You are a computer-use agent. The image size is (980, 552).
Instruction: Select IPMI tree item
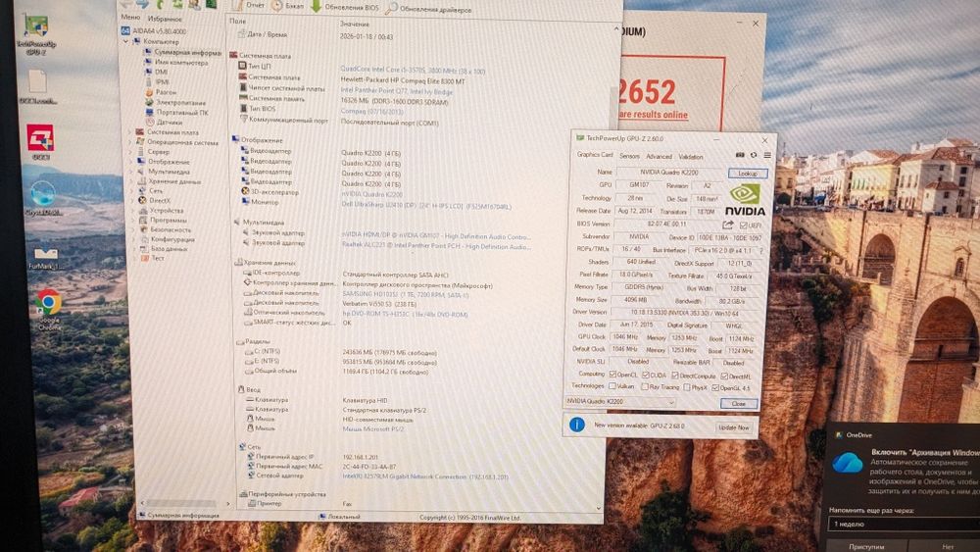coord(157,82)
